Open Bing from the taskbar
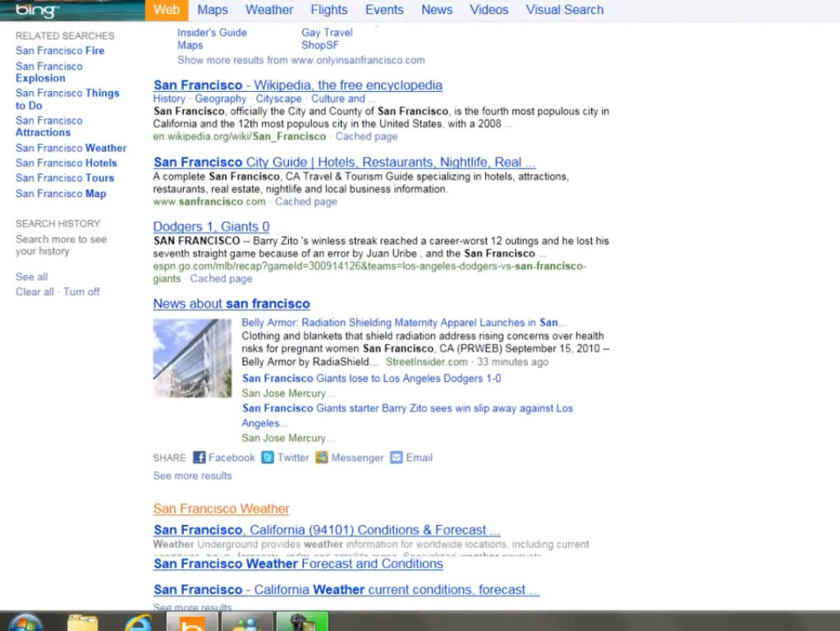 click(191, 621)
